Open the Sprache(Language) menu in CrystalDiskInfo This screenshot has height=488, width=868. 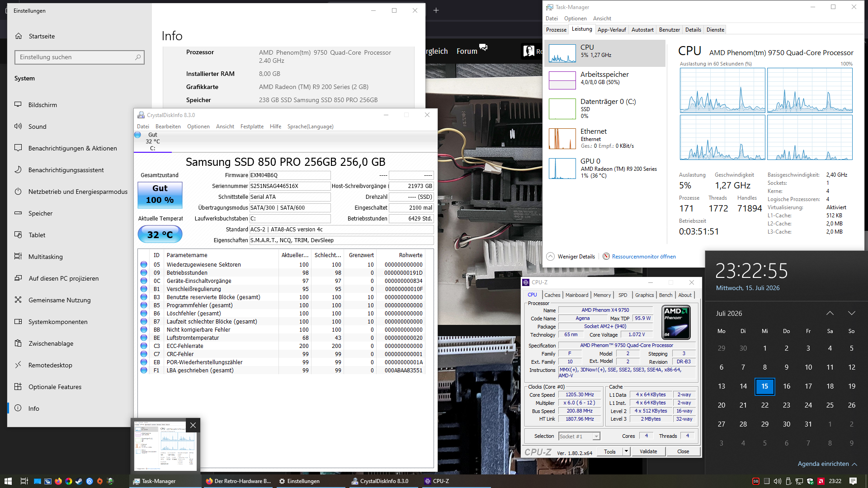tap(310, 127)
